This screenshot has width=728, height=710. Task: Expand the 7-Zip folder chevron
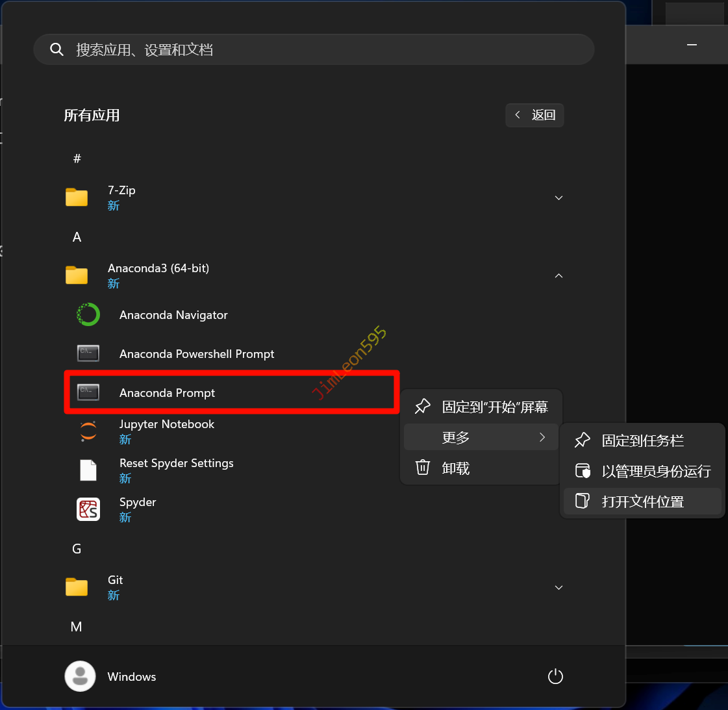559,197
